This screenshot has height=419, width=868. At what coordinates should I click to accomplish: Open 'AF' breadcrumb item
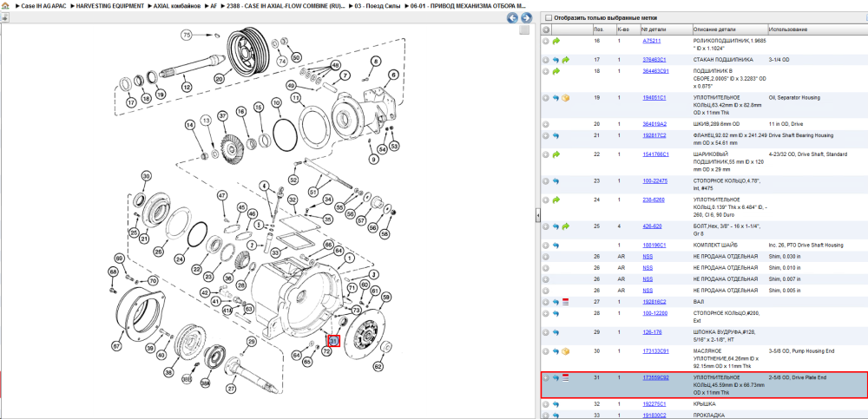pyautogui.click(x=214, y=5)
